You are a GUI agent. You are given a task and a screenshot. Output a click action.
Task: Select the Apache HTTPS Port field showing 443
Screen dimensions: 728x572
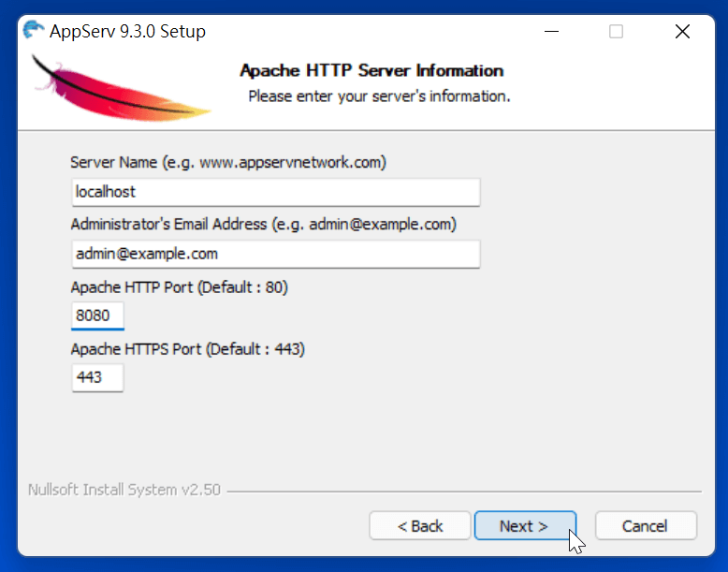[x=97, y=377]
